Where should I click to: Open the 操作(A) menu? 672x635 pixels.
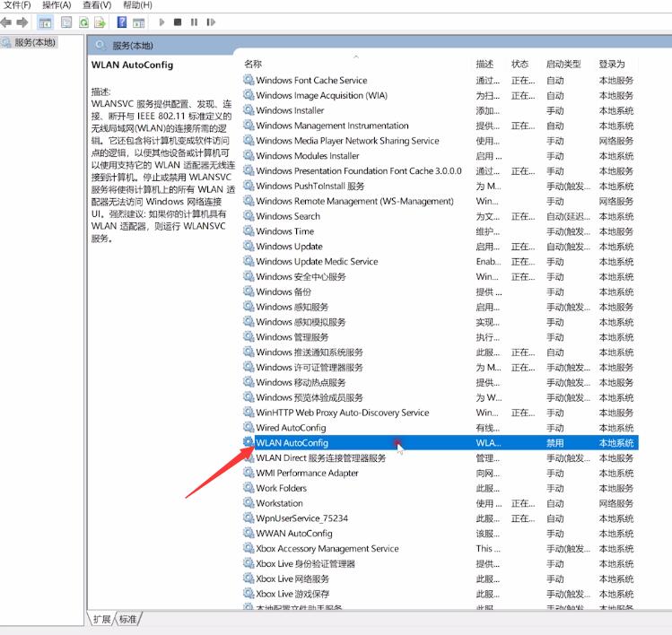tap(57, 5)
